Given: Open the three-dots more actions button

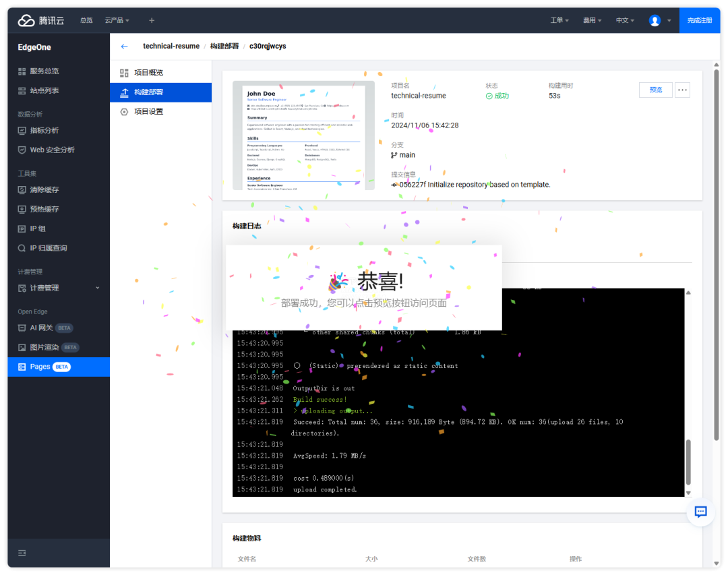Looking at the screenshot, I should point(682,90).
